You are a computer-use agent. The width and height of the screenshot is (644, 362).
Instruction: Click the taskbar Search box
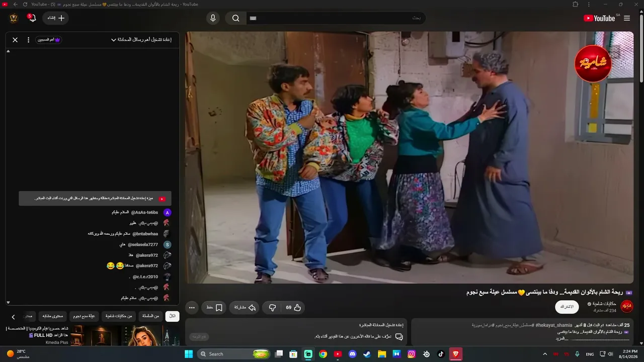click(234, 354)
